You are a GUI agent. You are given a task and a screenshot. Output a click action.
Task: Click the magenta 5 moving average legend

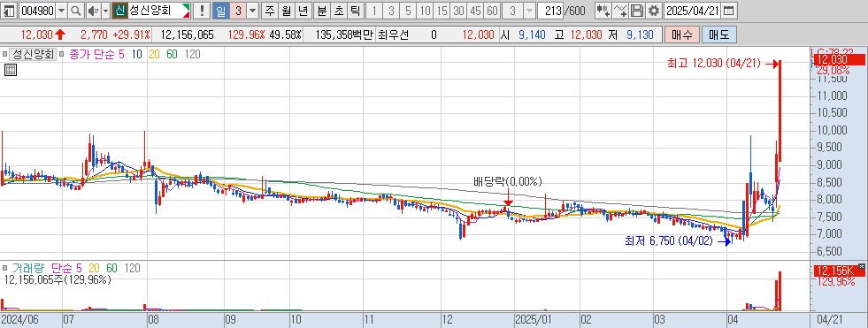122,54
